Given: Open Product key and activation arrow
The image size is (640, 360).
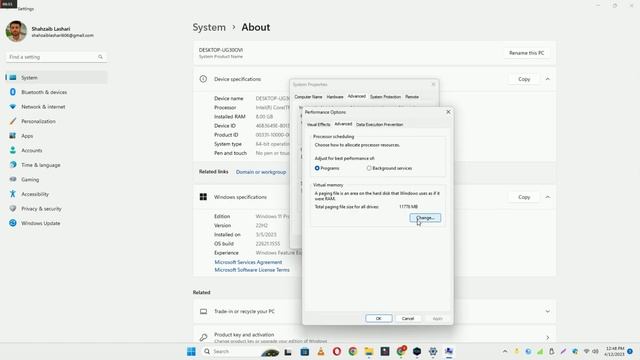Looking at the screenshot, I should click(x=548, y=338).
